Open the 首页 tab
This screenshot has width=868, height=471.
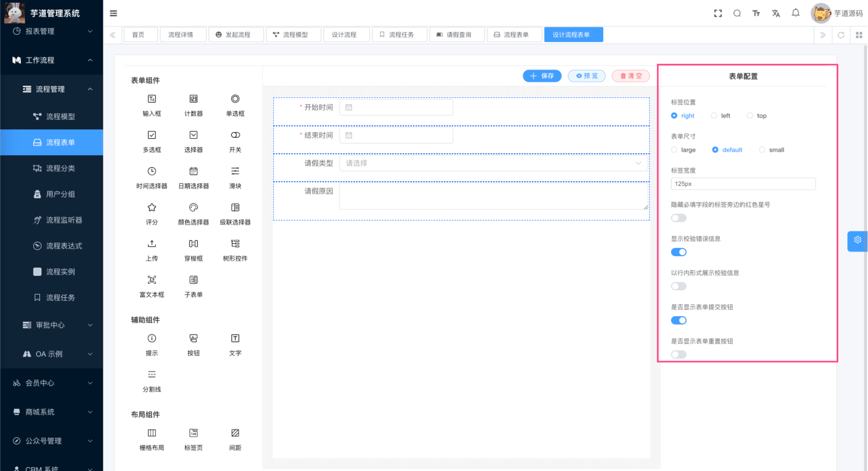point(140,34)
